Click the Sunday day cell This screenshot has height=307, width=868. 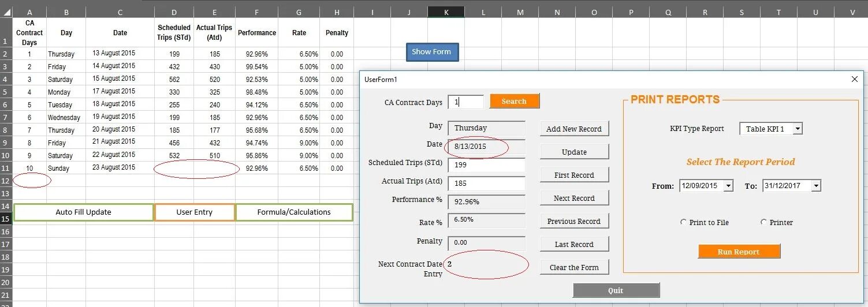(x=66, y=168)
